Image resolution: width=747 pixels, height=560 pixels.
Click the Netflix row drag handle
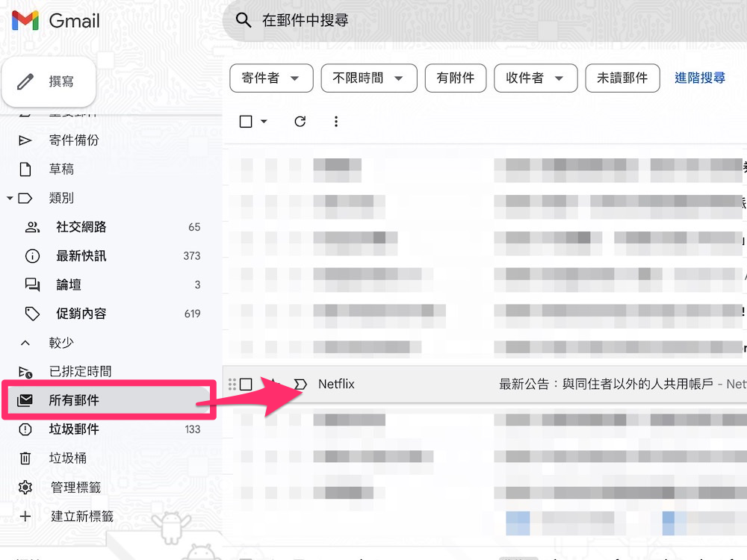click(x=232, y=385)
